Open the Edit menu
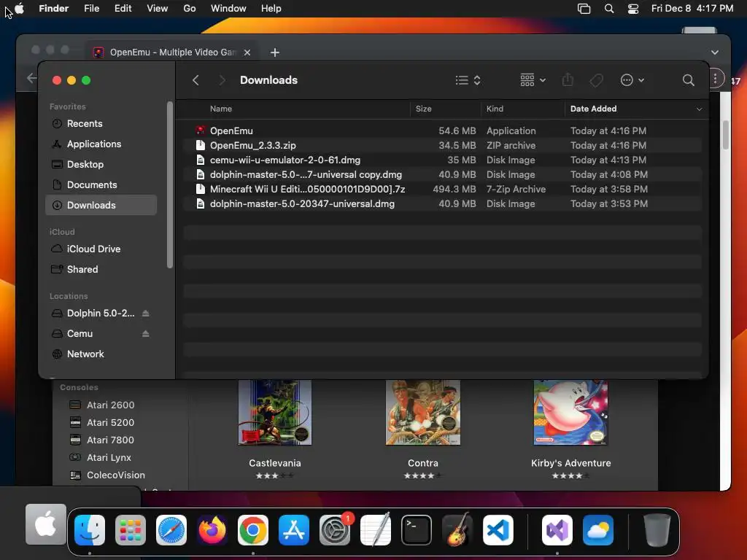 123,9
